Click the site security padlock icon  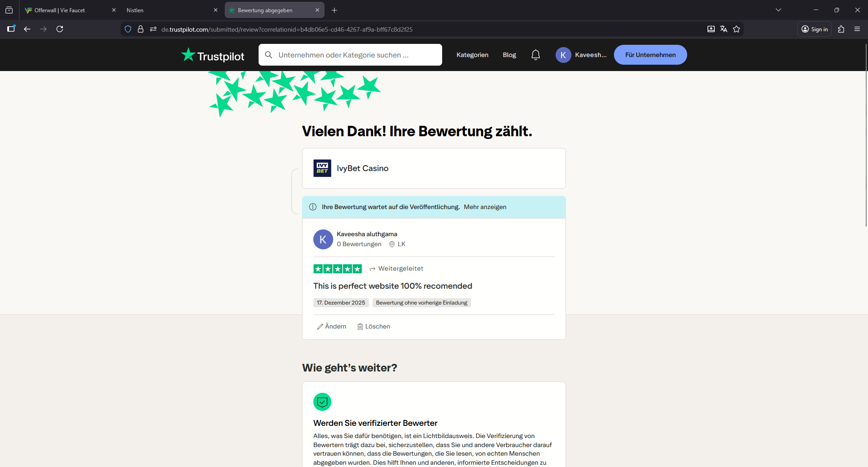[x=141, y=29]
